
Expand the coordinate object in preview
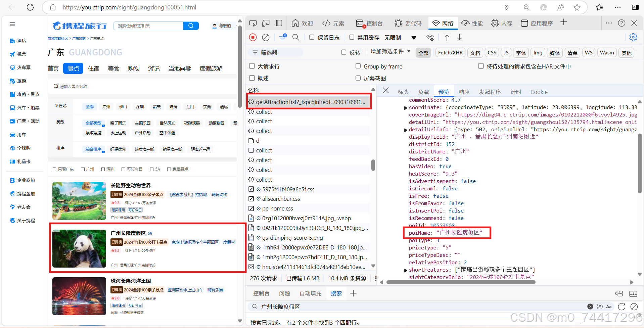click(x=405, y=108)
